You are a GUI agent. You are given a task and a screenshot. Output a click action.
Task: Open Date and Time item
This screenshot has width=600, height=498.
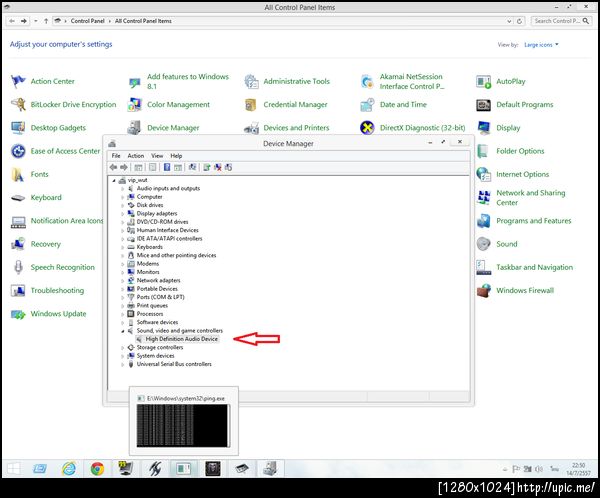click(x=403, y=104)
